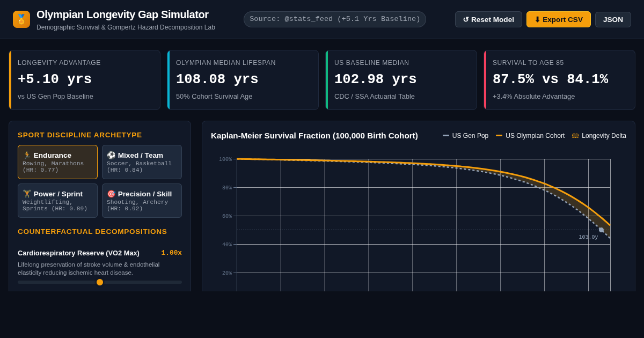Select the Precision / Skill archetype card
This screenshot has width=644, height=338.
click(x=142, y=201)
